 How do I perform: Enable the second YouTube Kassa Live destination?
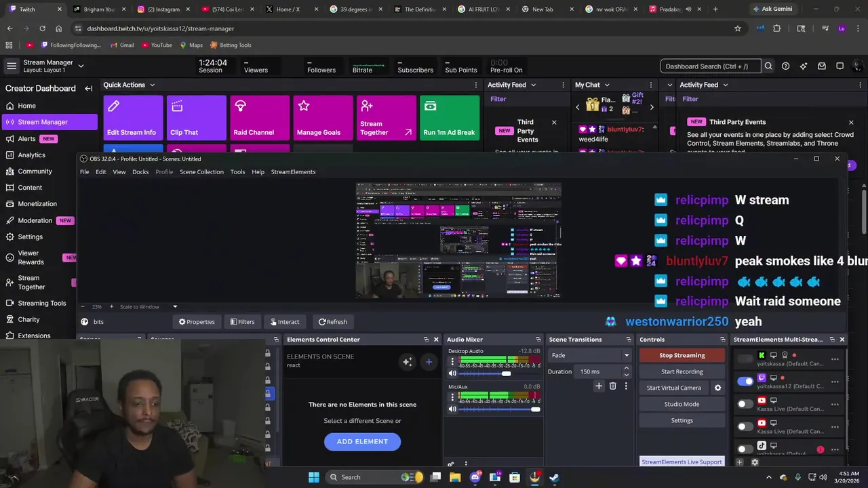(745, 426)
